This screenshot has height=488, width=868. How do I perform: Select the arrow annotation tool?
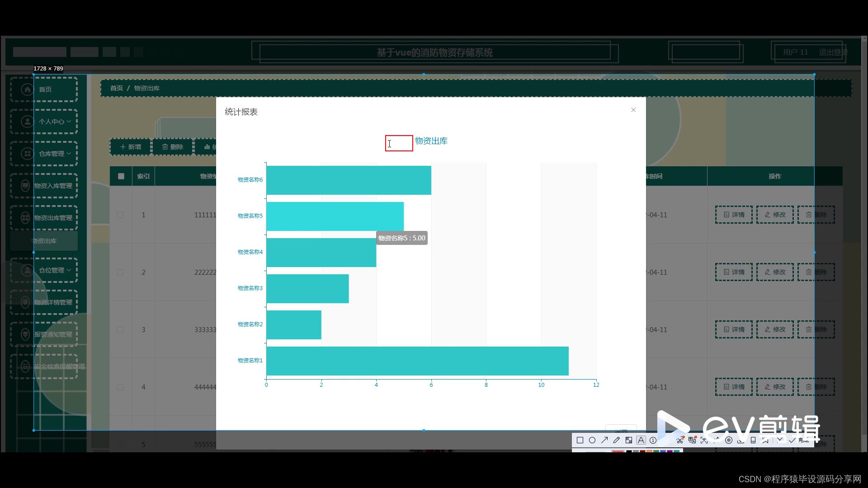tap(604, 440)
